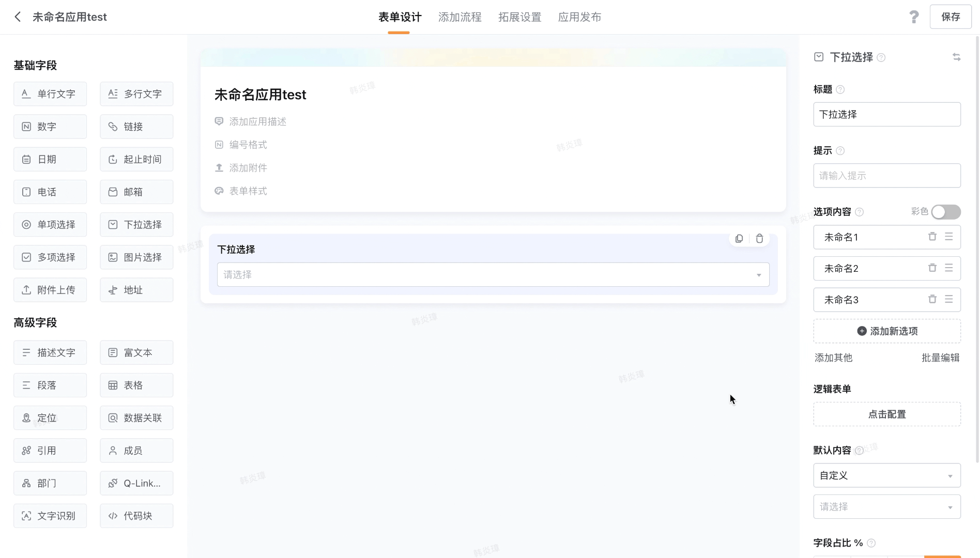
Task: Delete option 未命名3
Action: pyautogui.click(x=932, y=299)
